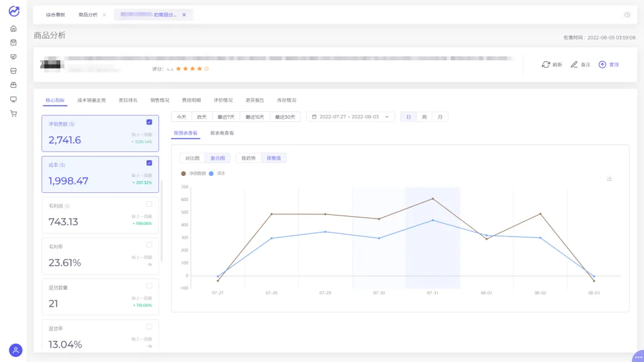The height and width of the screenshot is (362, 644).
Task: Switch to 商品分析 top tab
Action: click(x=88, y=15)
